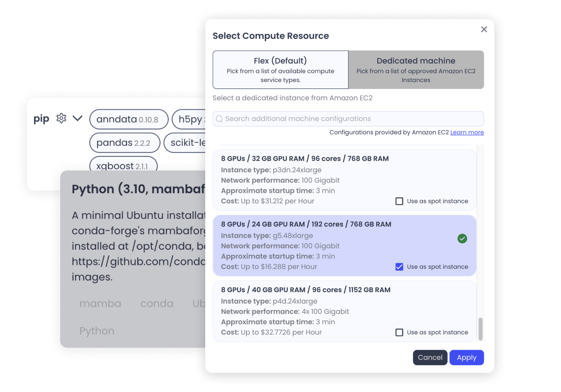Expand the dropdown arrow next to pip
Viewport: 561px width, 392px height.
click(77, 118)
